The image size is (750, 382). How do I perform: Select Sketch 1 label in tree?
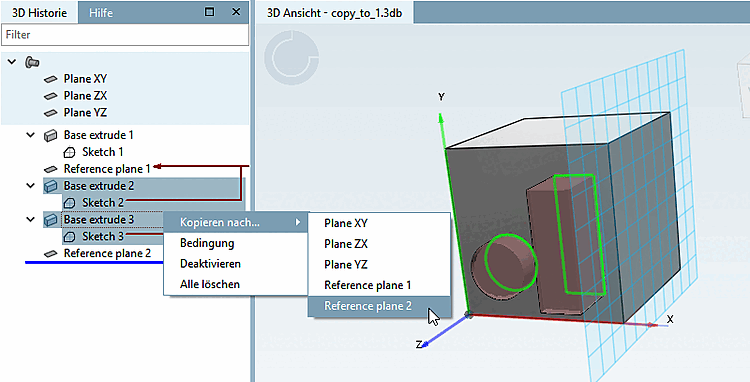(103, 153)
